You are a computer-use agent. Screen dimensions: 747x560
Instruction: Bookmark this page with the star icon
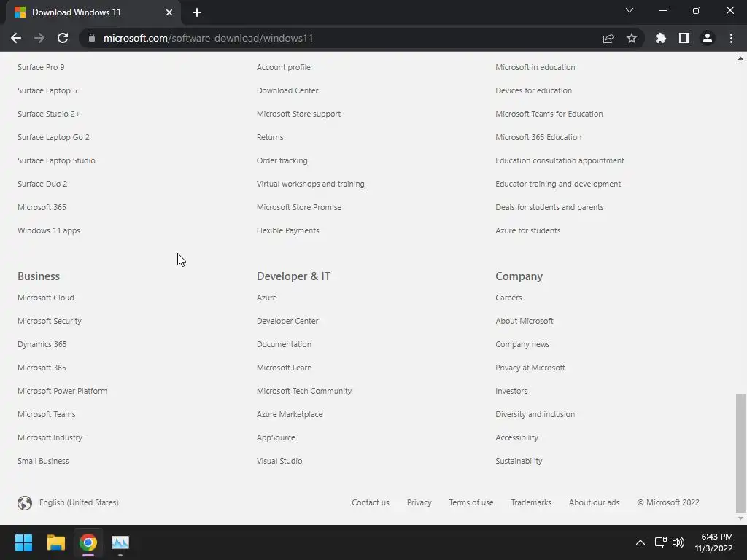coord(632,38)
